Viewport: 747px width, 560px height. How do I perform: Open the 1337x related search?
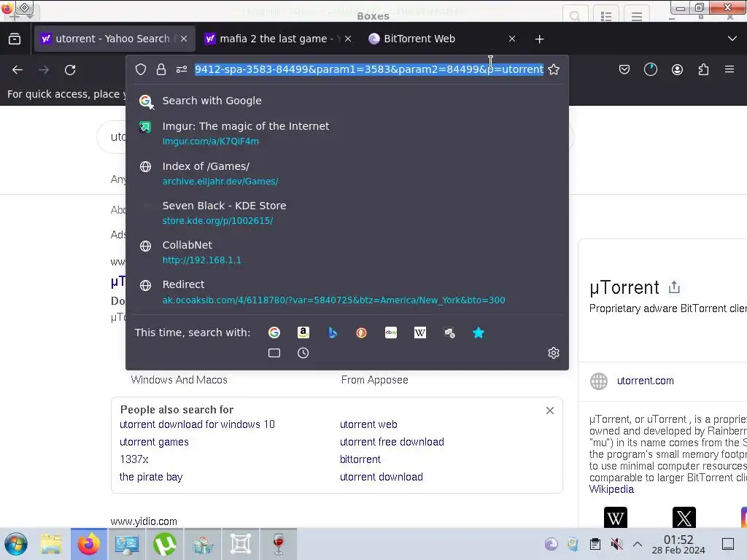[x=134, y=459]
